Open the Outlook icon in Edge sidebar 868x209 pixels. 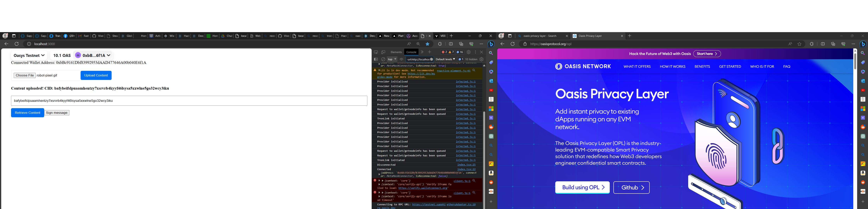coord(491,81)
